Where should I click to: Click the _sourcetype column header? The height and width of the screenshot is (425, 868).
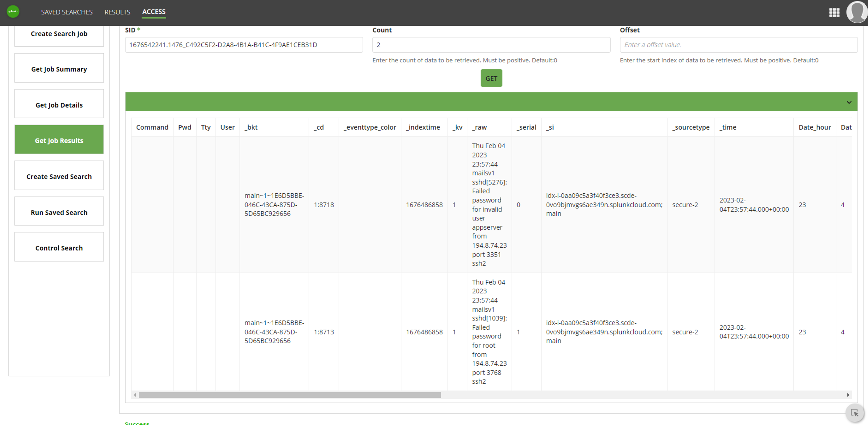(691, 127)
